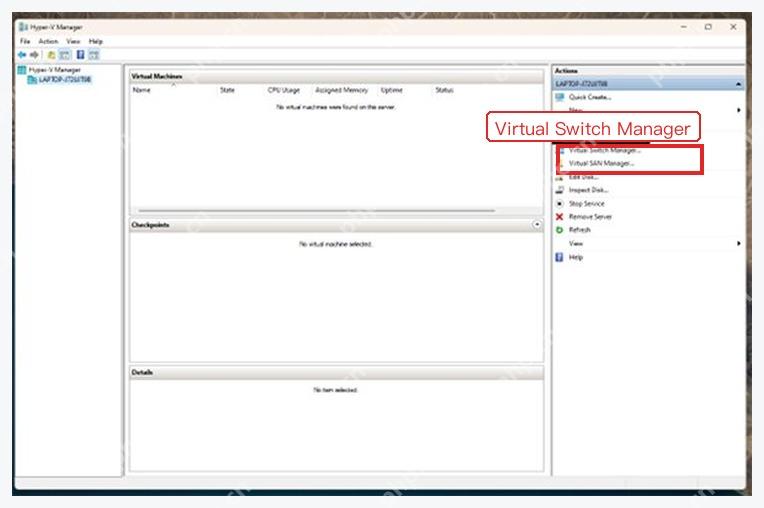Collapse the LAPTOP actions group header

coord(739,84)
